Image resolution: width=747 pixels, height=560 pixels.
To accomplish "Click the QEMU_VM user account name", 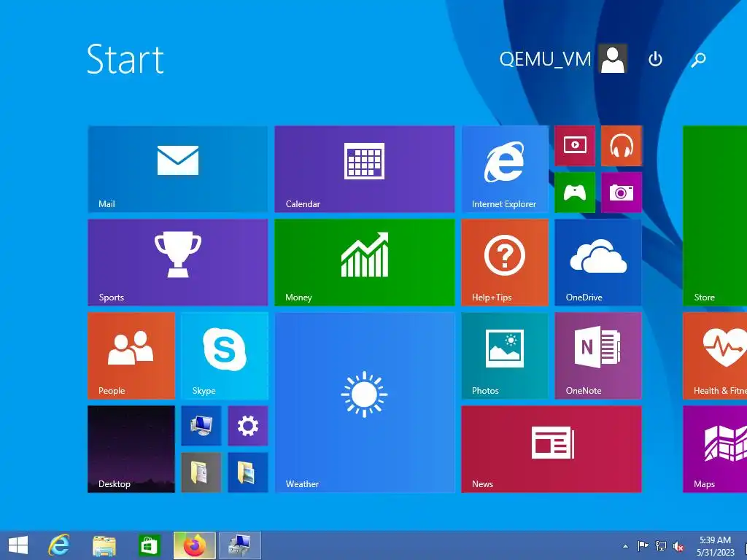I will 545,59.
